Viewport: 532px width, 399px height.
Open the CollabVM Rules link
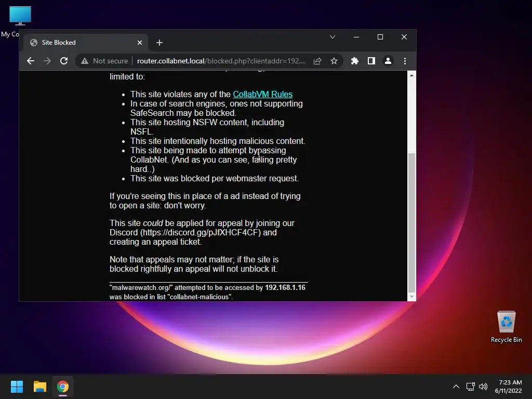[x=262, y=95]
